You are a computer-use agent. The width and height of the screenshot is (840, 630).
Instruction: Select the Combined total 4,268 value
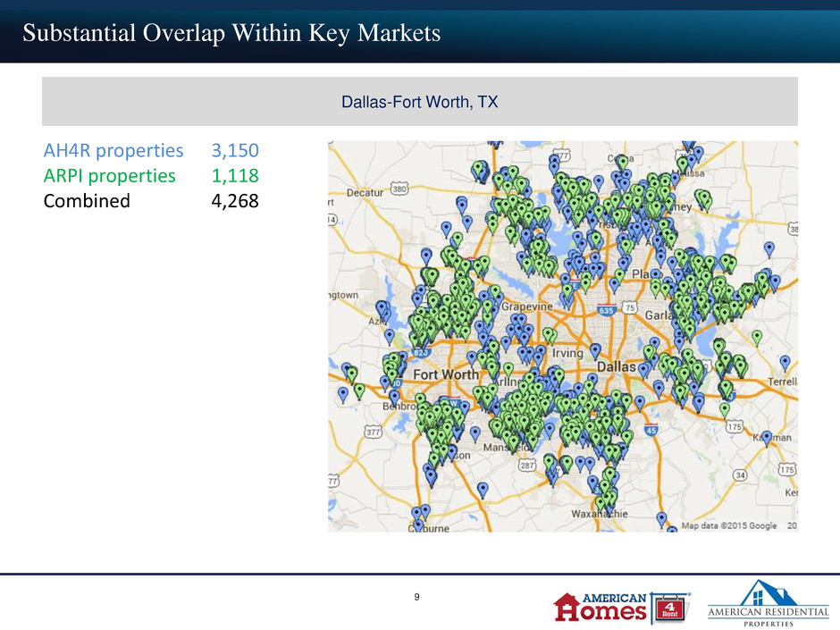click(x=235, y=201)
